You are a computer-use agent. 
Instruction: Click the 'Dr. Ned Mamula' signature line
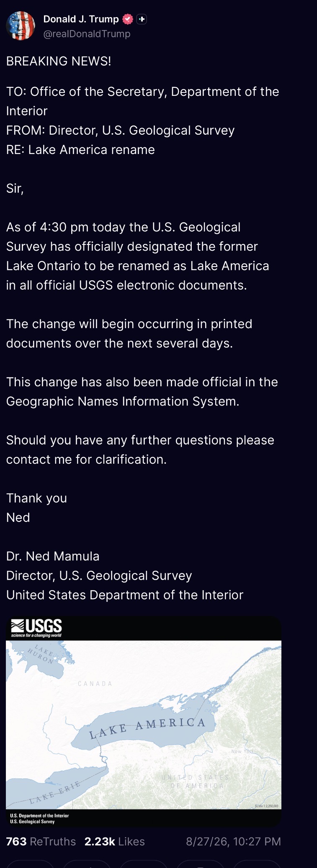(x=53, y=556)
